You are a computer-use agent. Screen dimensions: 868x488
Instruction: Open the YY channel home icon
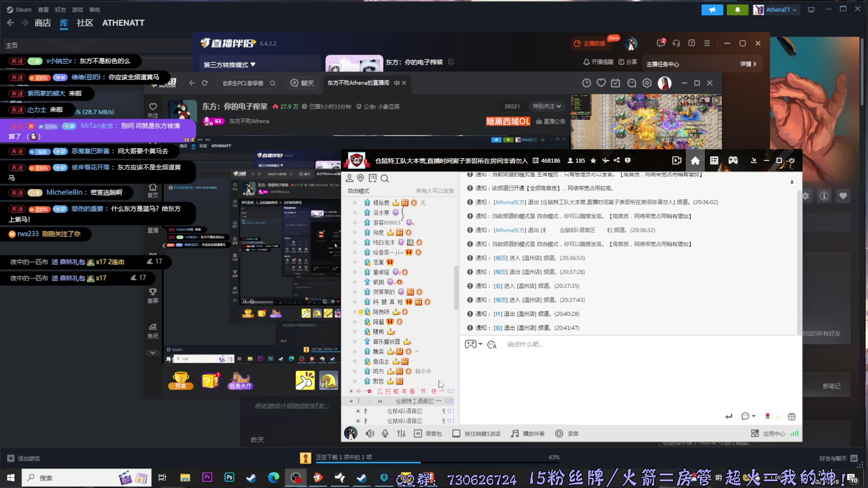click(695, 161)
